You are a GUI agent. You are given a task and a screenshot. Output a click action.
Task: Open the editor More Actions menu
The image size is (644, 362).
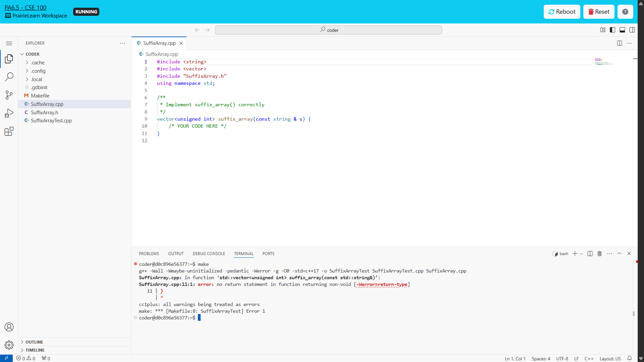click(629, 43)
